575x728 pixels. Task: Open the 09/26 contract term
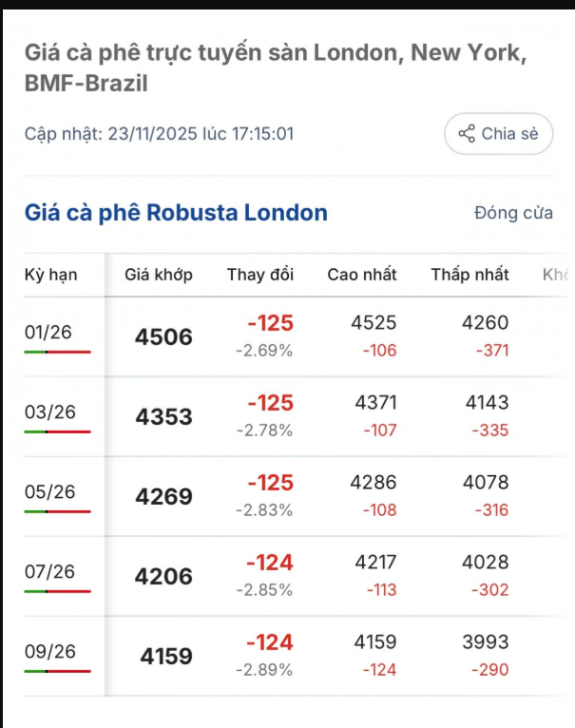(48, 652)
